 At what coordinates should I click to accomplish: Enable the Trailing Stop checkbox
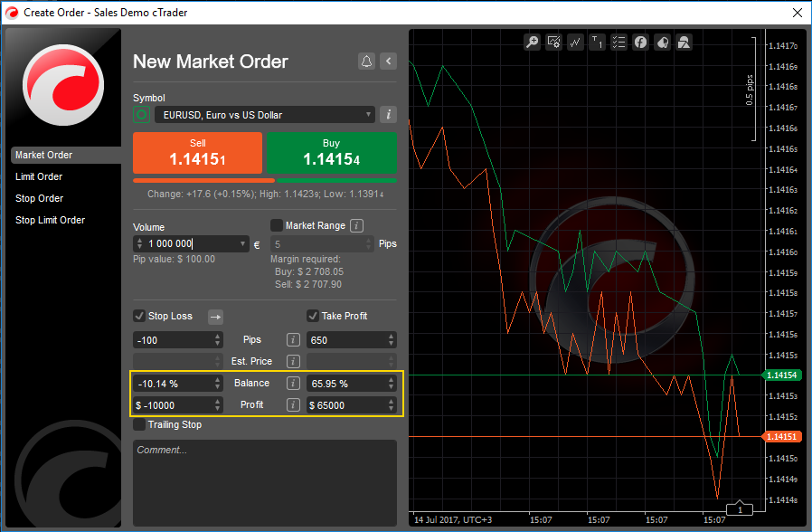pyautogui.click(x=138, y=424)
